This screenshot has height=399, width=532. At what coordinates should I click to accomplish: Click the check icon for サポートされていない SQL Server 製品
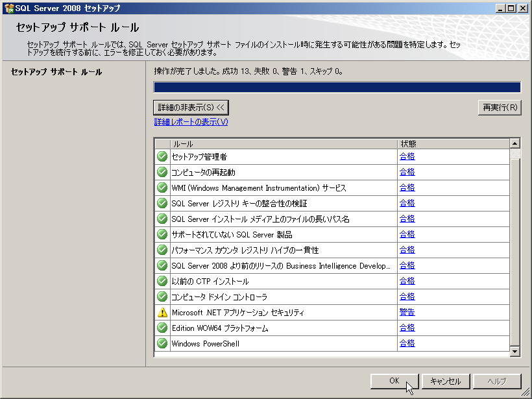tap(162, 234)
